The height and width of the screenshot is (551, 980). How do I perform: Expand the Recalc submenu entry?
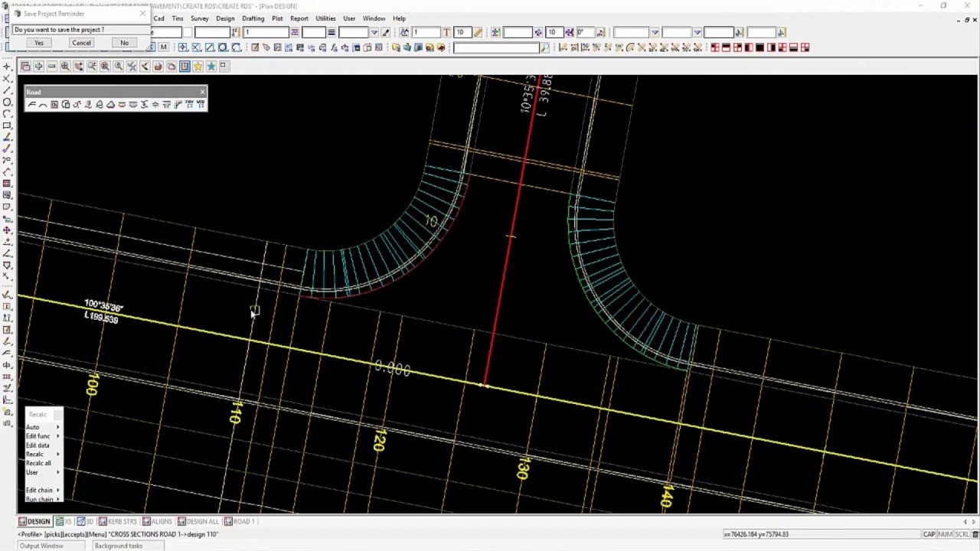[43, 455]
